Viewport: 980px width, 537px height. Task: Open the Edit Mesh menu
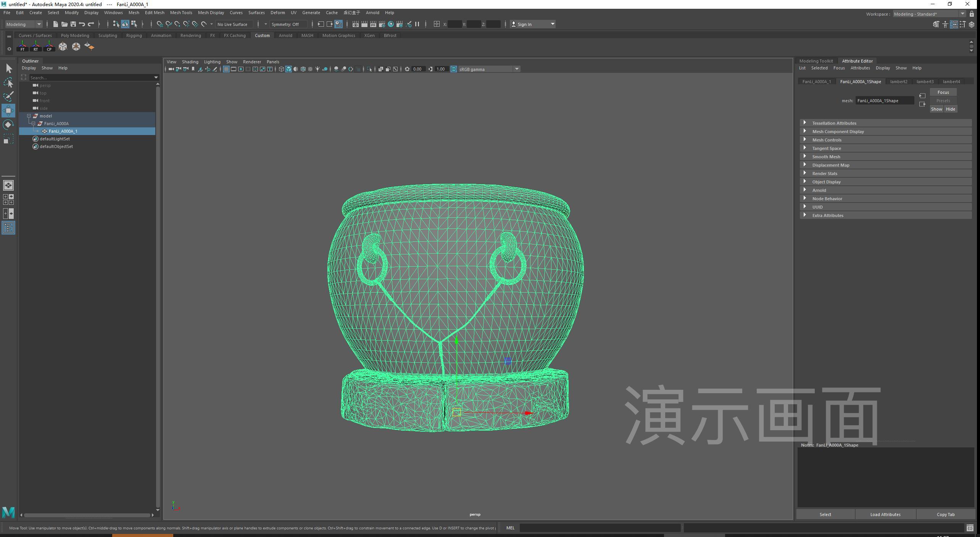pyautogui.click(x=155, y=13)
